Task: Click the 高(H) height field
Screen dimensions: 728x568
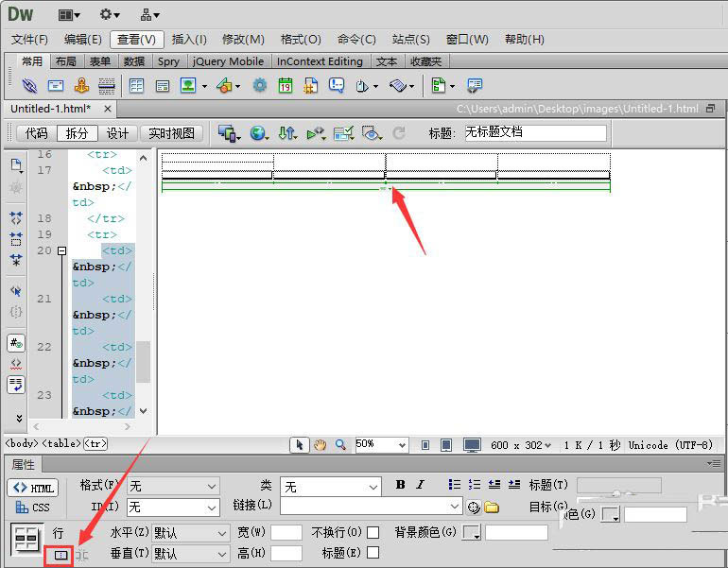Action: point(286,554)
